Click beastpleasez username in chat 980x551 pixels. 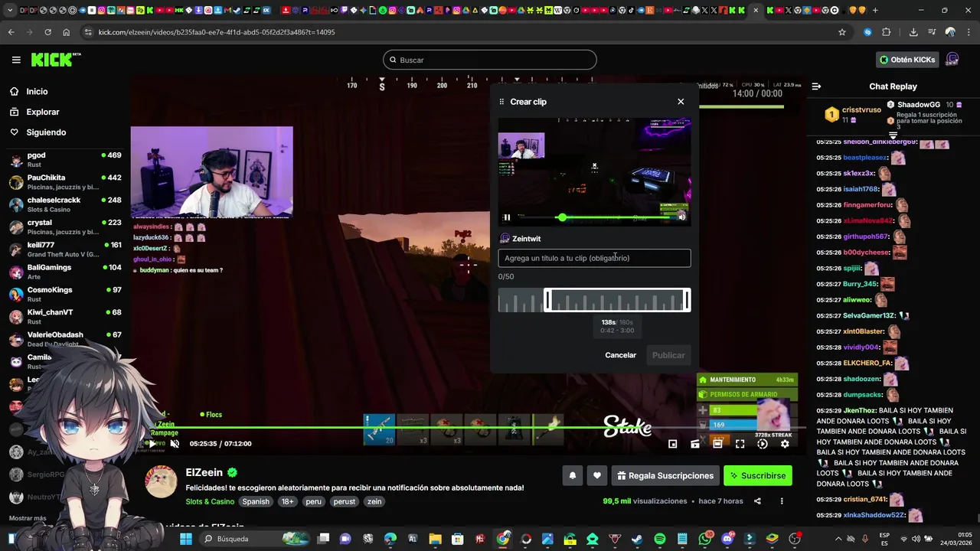(x=864, y=158)
